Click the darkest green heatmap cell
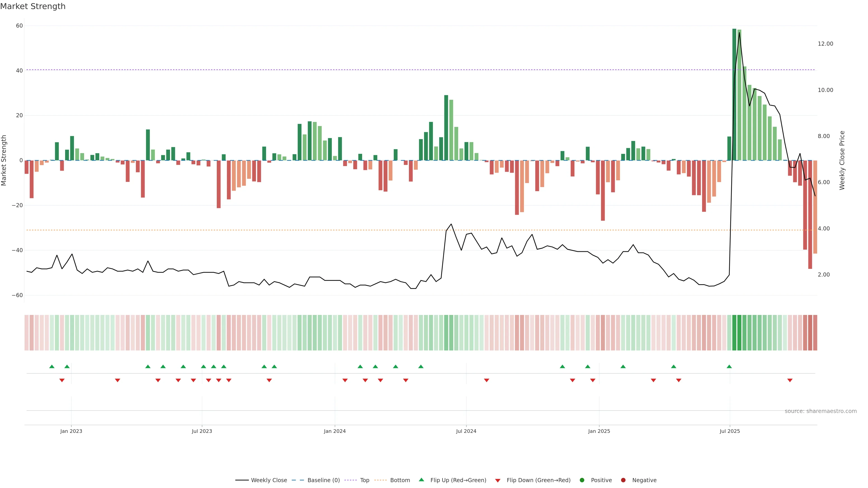Image resolution: width=868 pixels, height=488 pixels. tap(735, 332)
